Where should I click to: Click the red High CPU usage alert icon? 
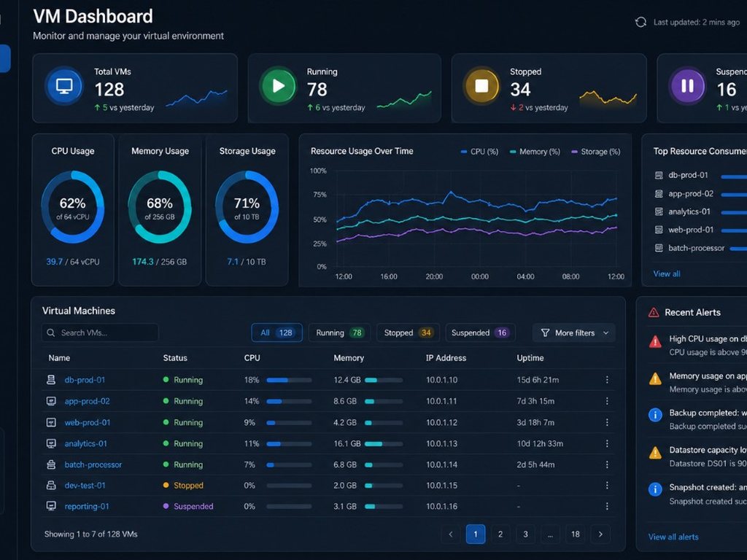[656, 341]
